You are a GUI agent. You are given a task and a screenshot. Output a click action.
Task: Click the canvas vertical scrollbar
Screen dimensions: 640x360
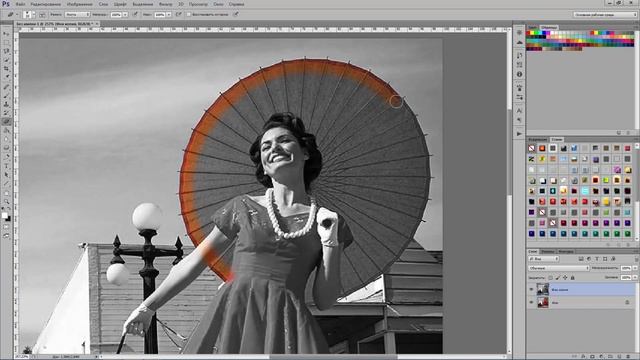point(509,192)
